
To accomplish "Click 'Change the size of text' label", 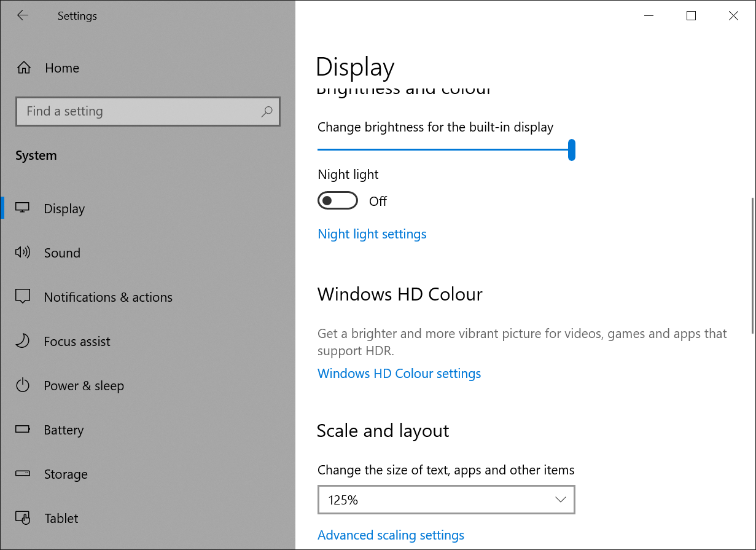I will (x=446, y=470).
